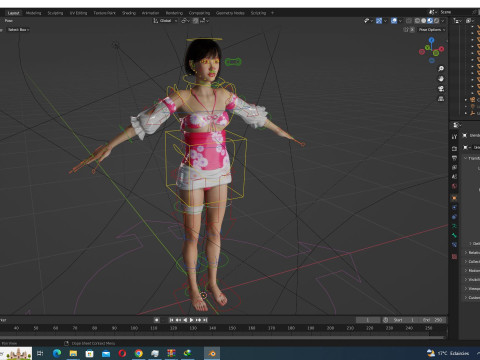Screen dimensions: 480x360
Task: Open the Pose Options dropdown
Action: pyautogui.click(x=432, y=30)
